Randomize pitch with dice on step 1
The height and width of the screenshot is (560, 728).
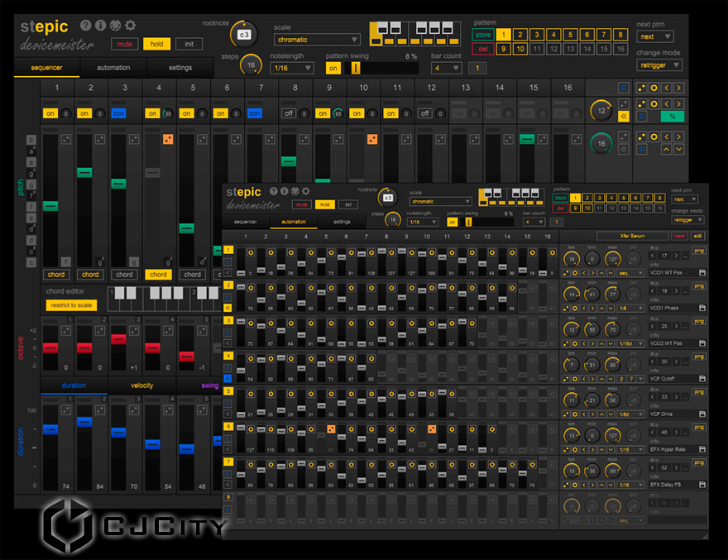tap(66, 139)
